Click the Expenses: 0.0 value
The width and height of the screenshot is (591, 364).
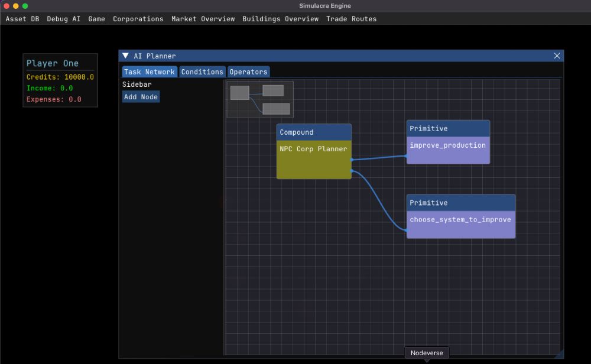click(x=54, y=99)
